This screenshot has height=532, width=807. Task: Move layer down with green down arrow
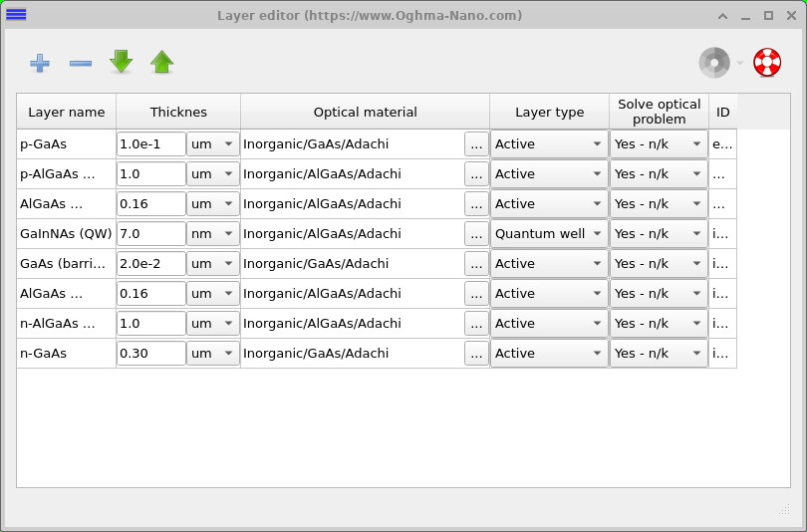[x=121, y=62]
